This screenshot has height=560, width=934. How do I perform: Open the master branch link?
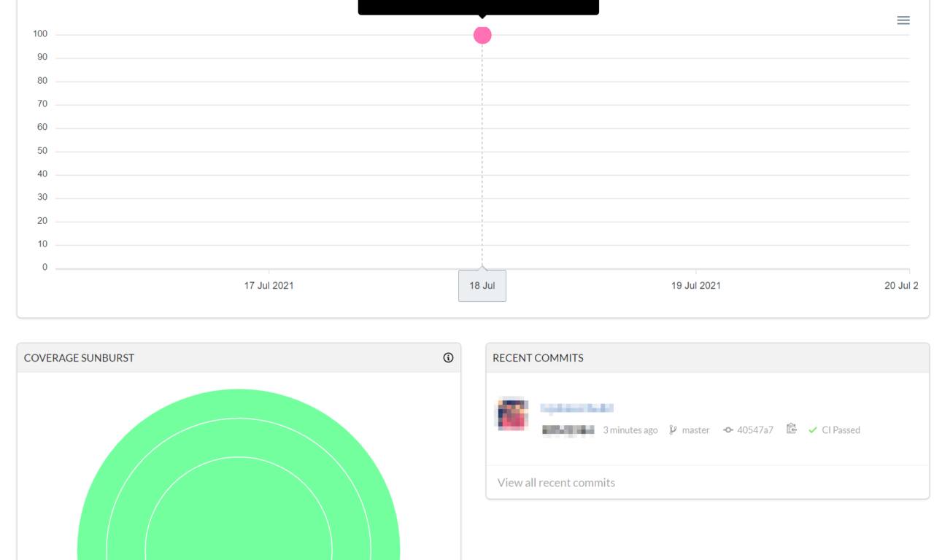click(x=695, y=430)
